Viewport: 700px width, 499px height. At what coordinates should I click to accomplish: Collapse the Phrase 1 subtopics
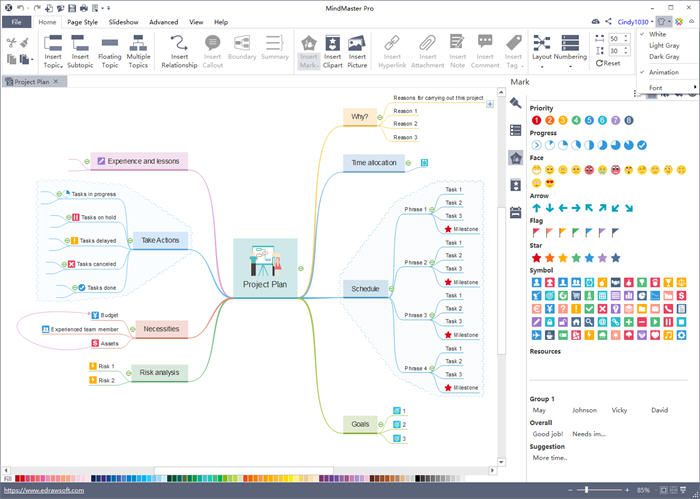click(x=432, y=209)
